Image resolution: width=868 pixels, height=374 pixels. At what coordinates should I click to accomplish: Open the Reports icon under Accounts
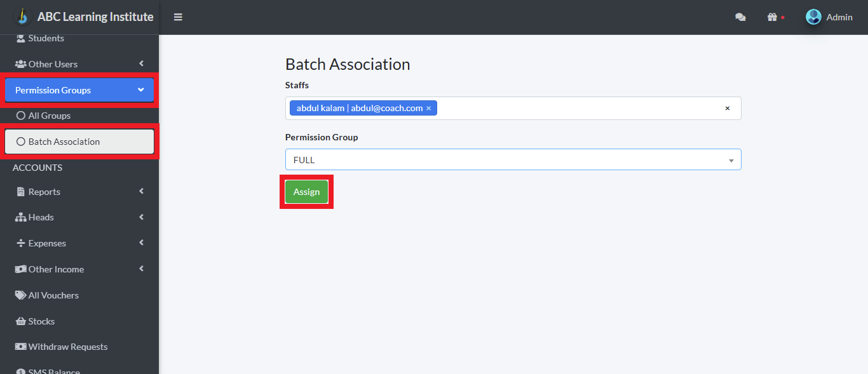[21, 191]
